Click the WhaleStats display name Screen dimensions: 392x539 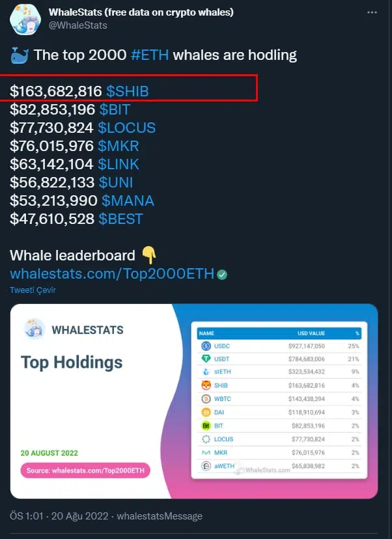coord(141,12)
